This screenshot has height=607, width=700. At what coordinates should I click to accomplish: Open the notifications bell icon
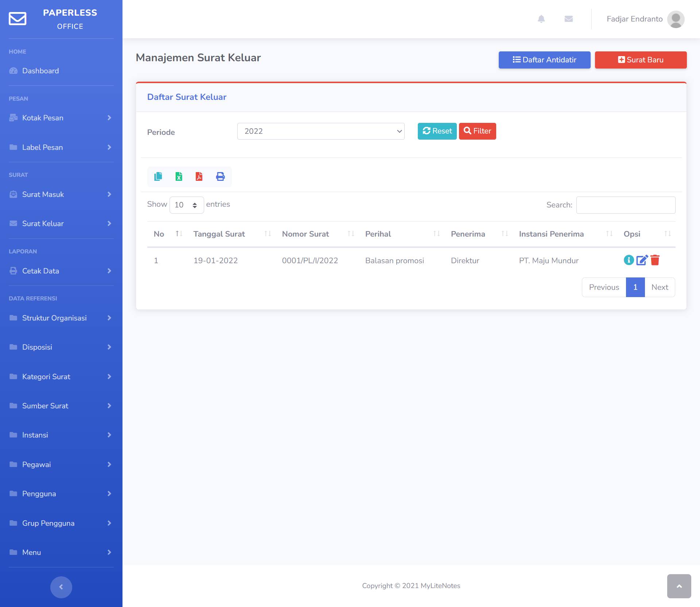541,19
